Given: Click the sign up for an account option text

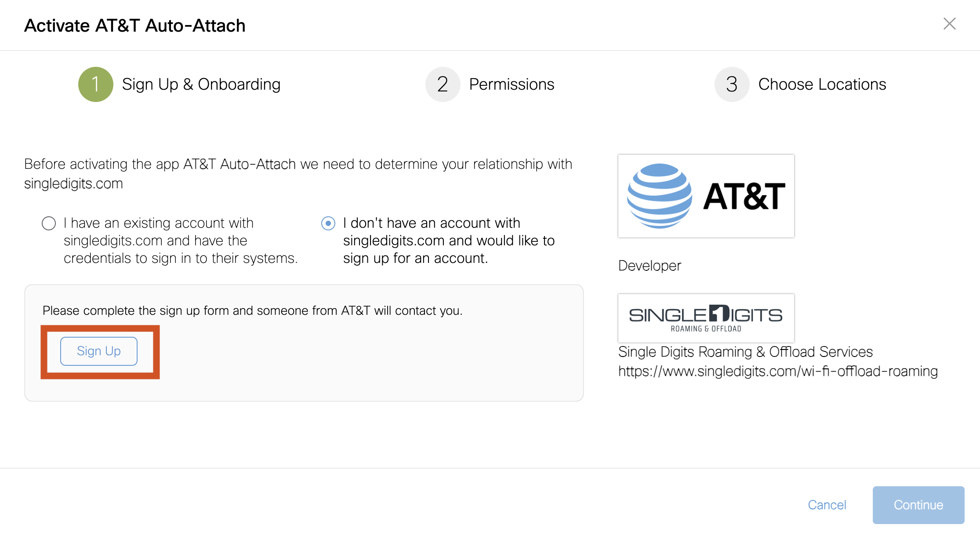Looking at the screenshot, I should click(x=448, y=240).
